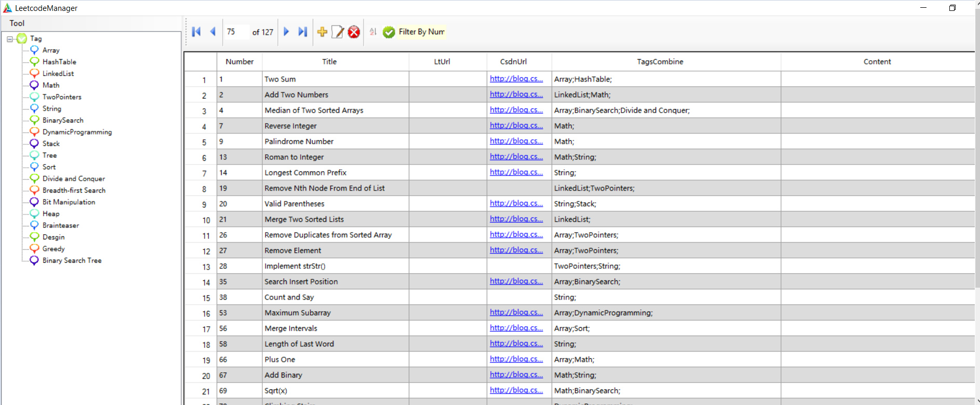The width and height of the screenshot is (980, 405).
Task: Sort by Number column header
Action: click(239, 62)
